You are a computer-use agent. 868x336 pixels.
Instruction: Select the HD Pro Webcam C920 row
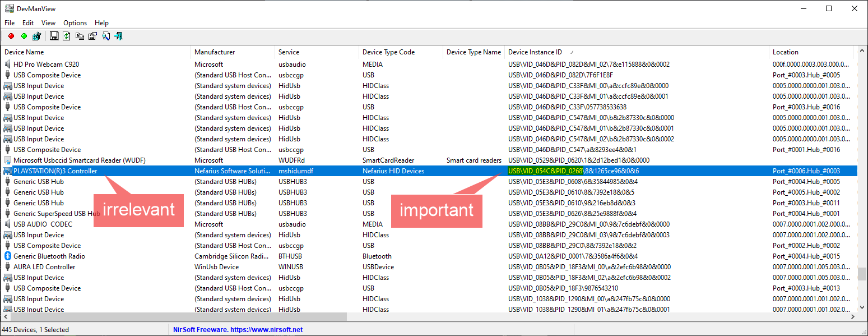[46, 65]
